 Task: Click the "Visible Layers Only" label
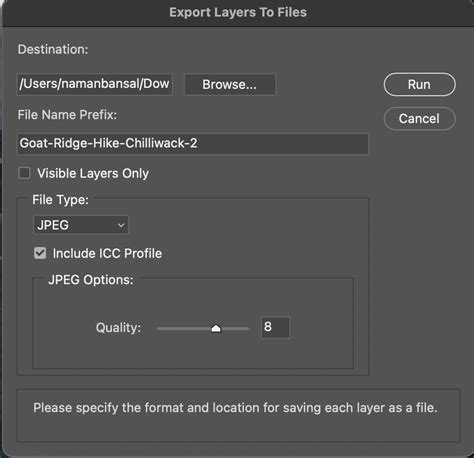(93, 174)
